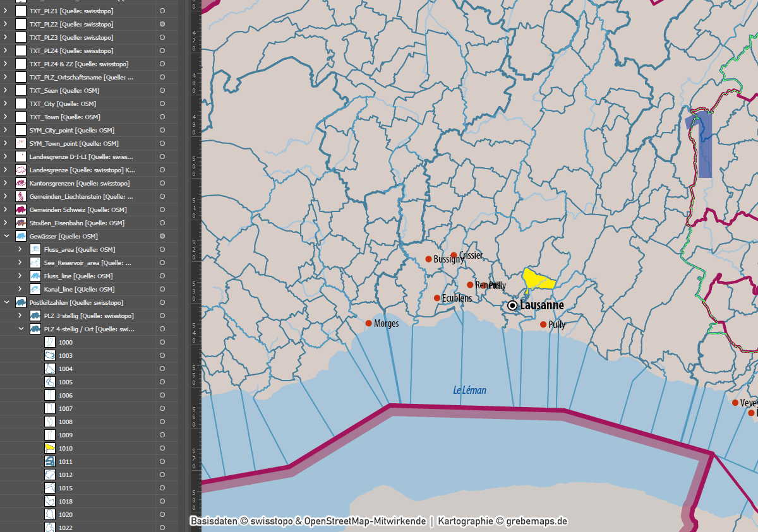Collapse the PLZ 4-stellig / Ort sublayer
Viewport: 758px width, 532px height.
click(20, 329)
